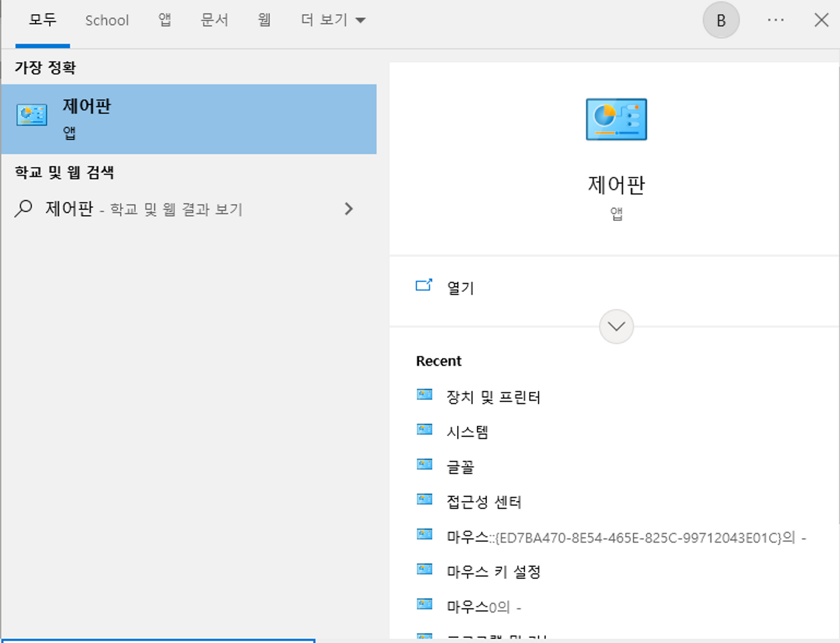This screenshot has width=840, height=643.
Task: Expand actions with the round chevron button
Action: 616,327
